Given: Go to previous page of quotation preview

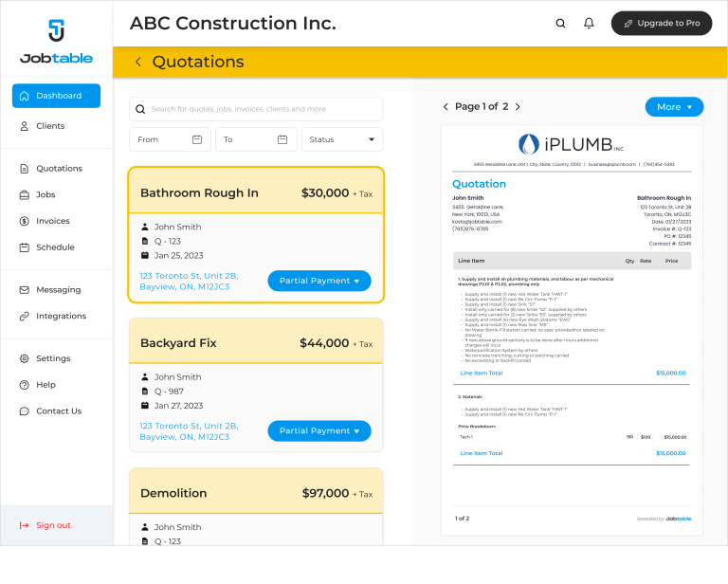Looking at the screenshot, I should coord(446,107).
